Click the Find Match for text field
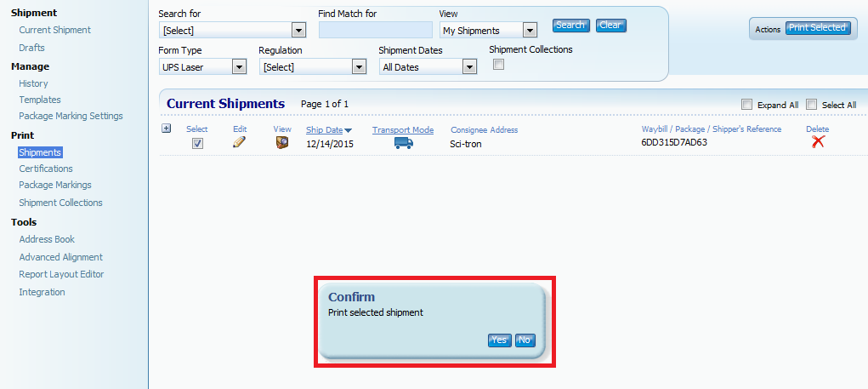The width and height of the screenshot is (868, 389). tap(375, 31)
